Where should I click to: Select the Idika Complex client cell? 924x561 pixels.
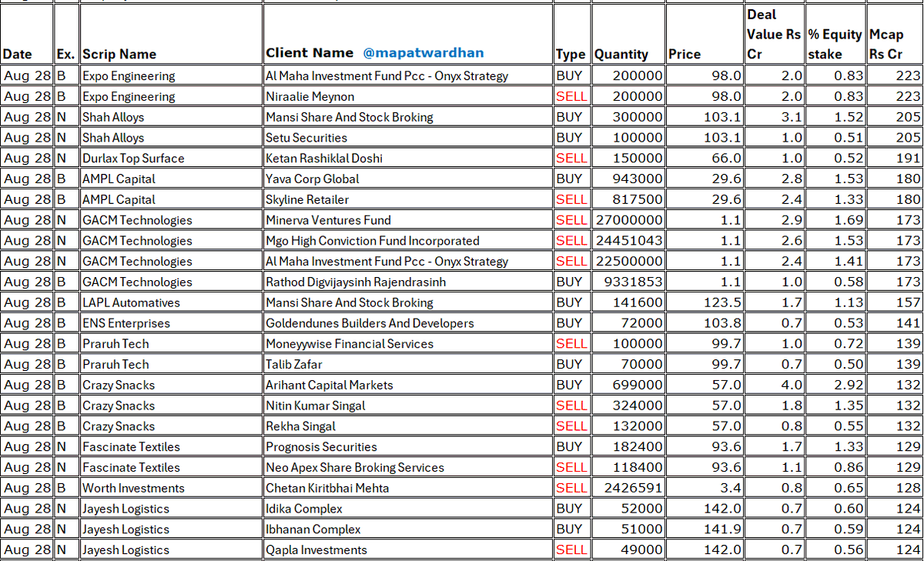click(x=407, y=509)
